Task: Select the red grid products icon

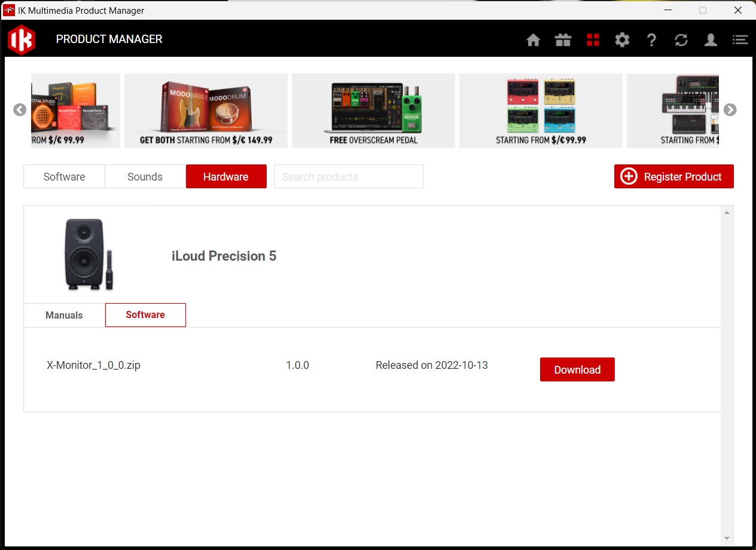Action: tap(593, 40)
